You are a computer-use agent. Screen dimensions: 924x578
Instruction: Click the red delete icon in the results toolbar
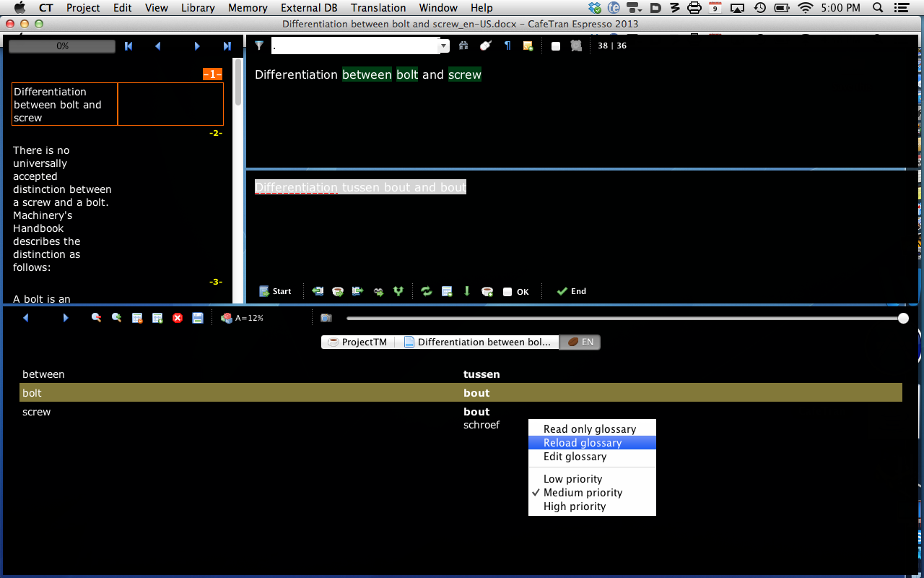pos(178,318)
